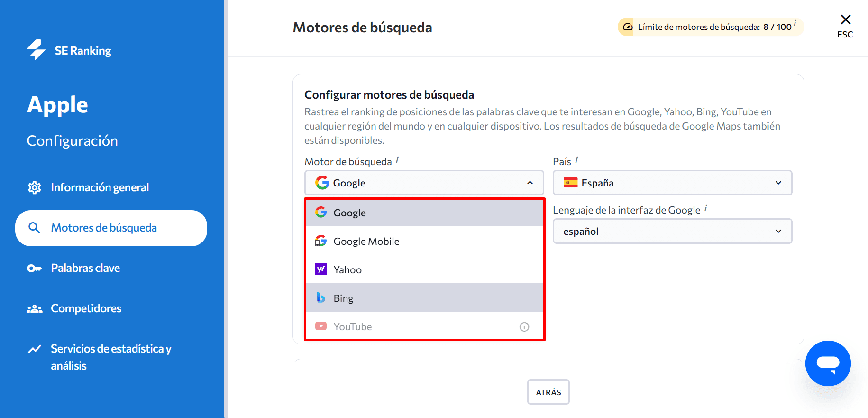868x418 pixels.
Task: Click the info icon after 8 / 100 limit
Action: pyautogui.click(x=795, y=24)
